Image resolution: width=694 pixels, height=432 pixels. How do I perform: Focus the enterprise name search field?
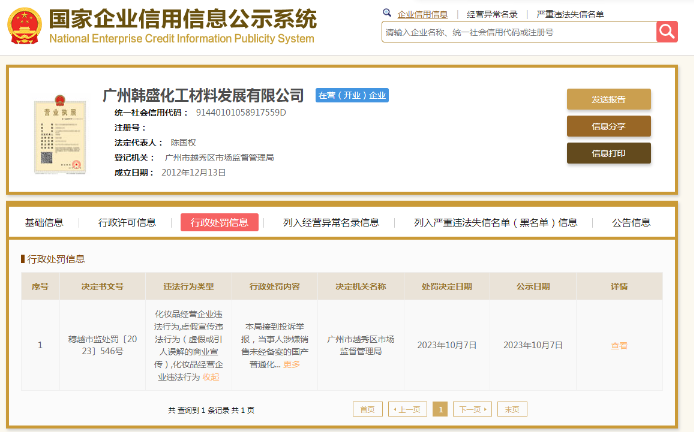(x=519, y=32)
